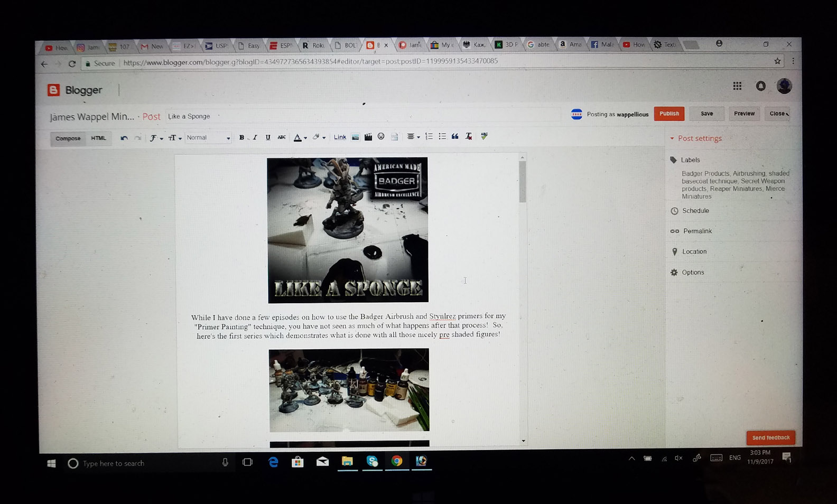
Task: Click the browser address bar URL
Action: [x=311, y=62]
